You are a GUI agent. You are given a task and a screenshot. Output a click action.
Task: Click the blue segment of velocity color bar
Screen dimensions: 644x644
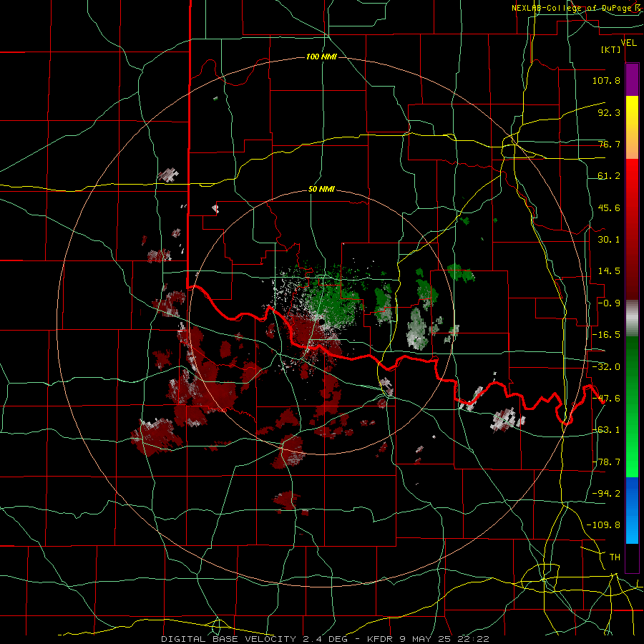[632, 510]
